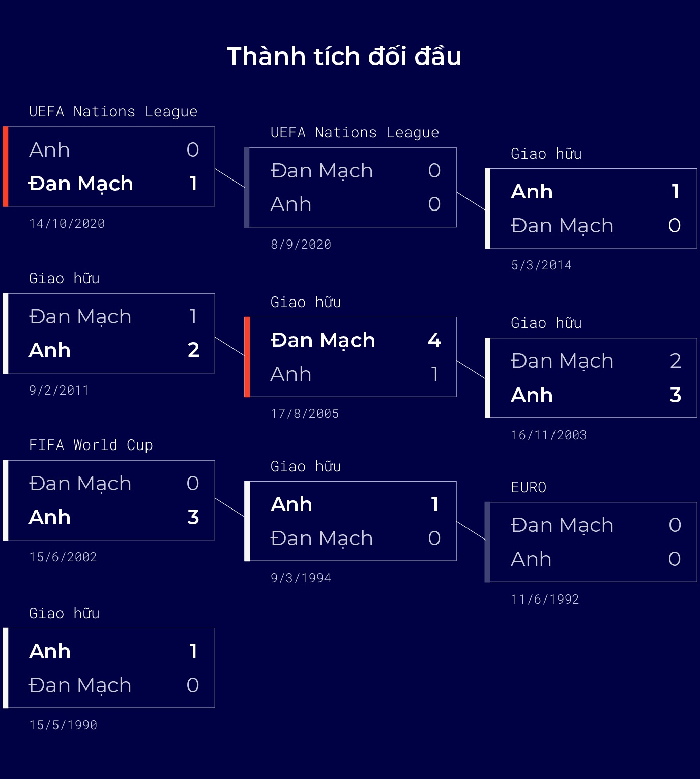Click the date 17/8/2005

305,414
